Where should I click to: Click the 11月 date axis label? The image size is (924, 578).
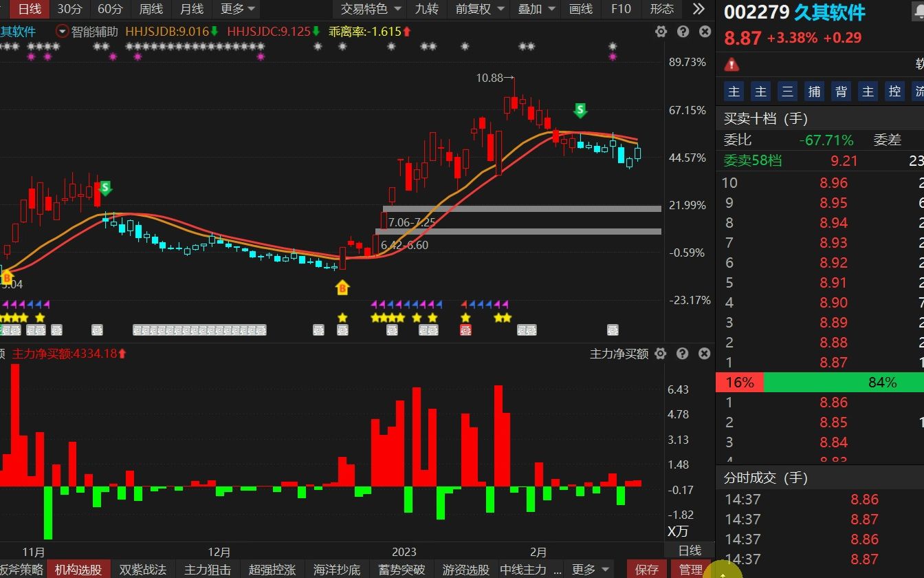pyautogui.click(x=34, y=552)
